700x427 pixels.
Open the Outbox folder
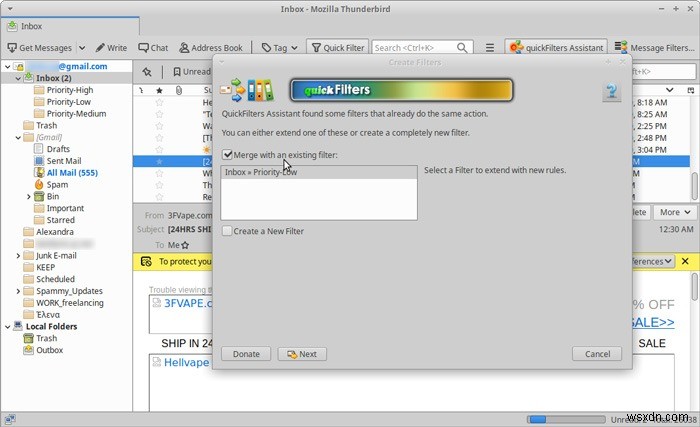click(49, 350)
